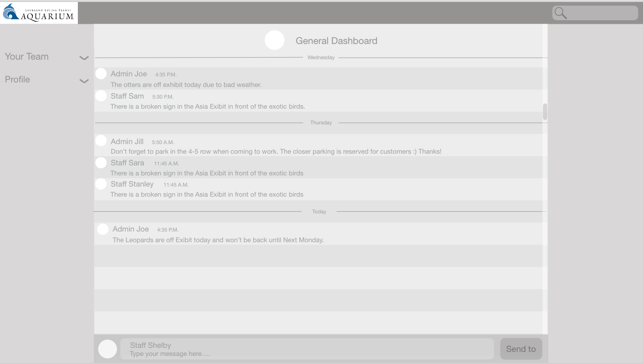Click Staff Shelby's avatar beside message box

108,349
